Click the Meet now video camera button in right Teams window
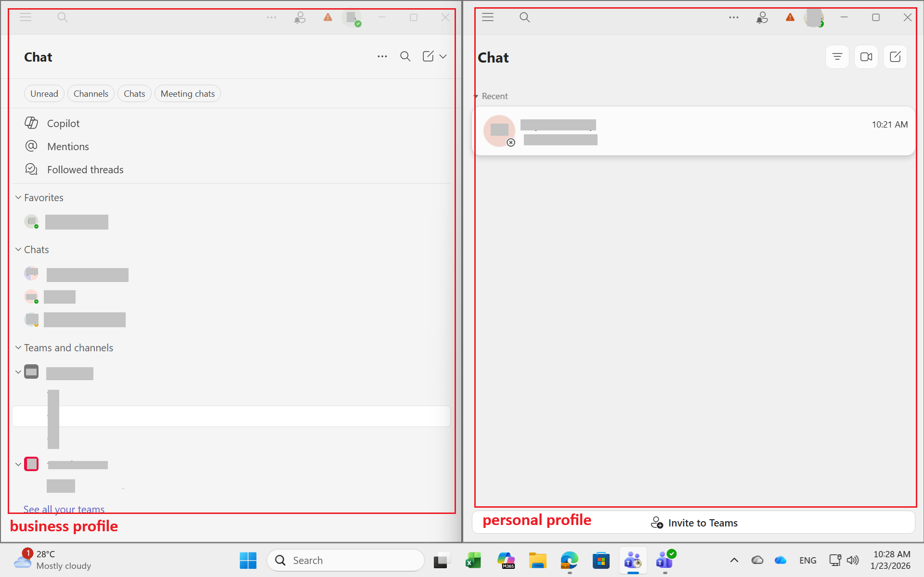 [x=866, y=57]
